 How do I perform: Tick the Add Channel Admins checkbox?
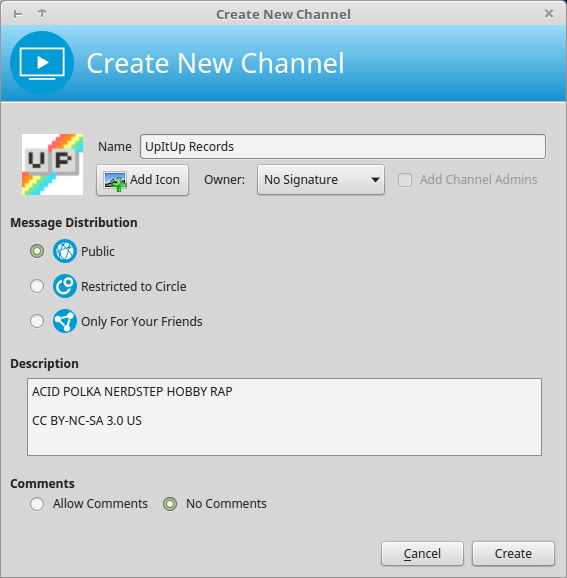405,180
